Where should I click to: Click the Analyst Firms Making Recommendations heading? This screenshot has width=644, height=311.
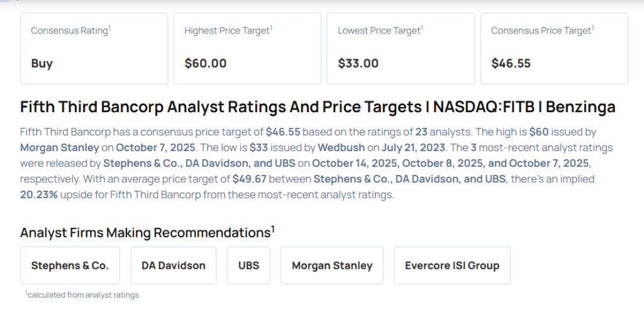tap(145, 232)
